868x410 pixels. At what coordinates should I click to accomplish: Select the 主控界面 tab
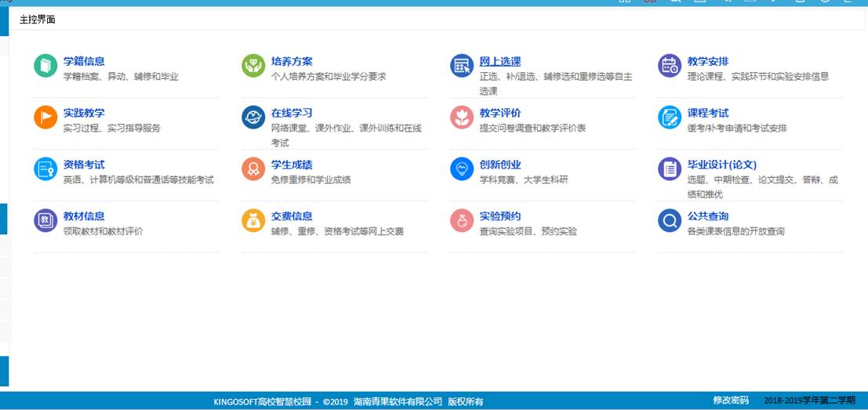click(37, 20)
